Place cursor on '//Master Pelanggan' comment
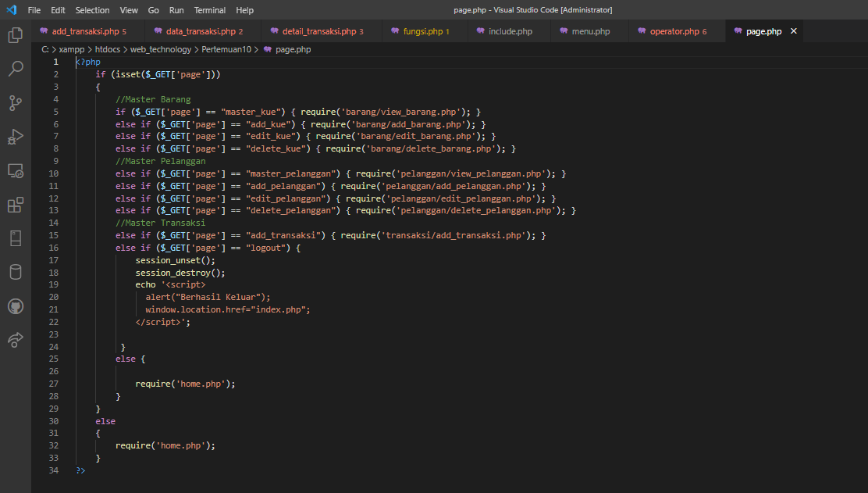The image size is (868, 493). coord(161,161)
